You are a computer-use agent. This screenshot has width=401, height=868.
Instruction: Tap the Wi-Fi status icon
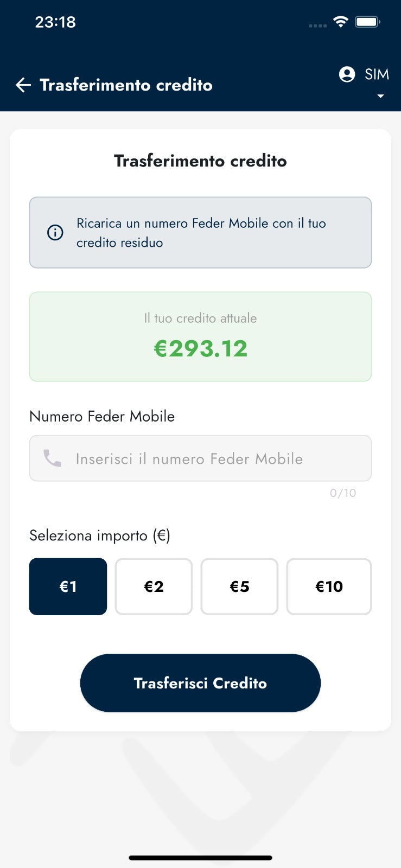click(x=340, y=22)
